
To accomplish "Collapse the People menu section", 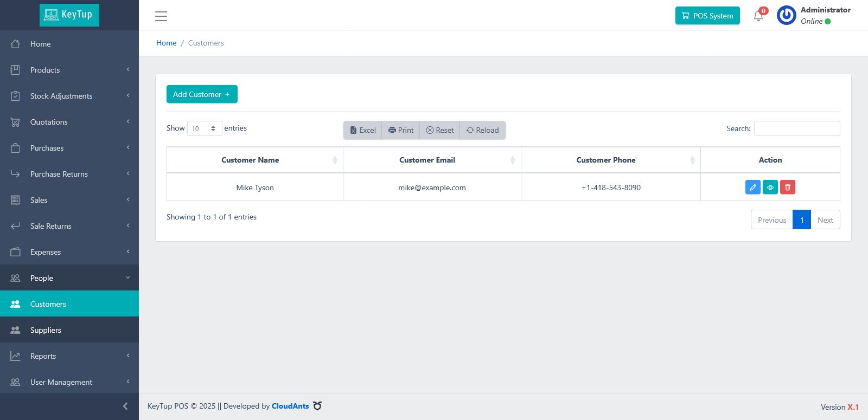I will coord(69,278).
